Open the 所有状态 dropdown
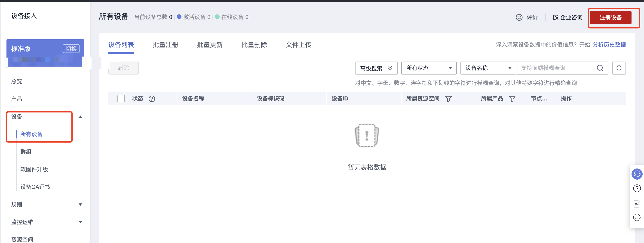644x243 pixels. point(429,68)
